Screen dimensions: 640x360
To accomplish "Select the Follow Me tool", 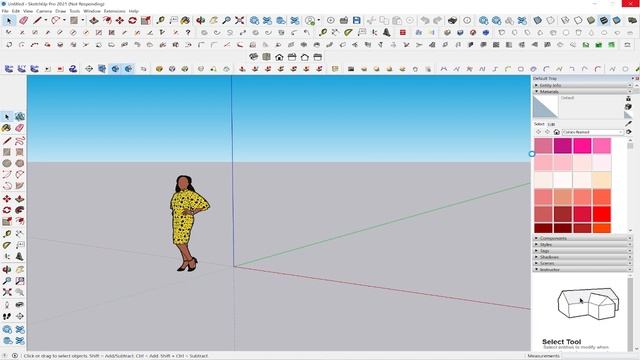I will [20, 210].
